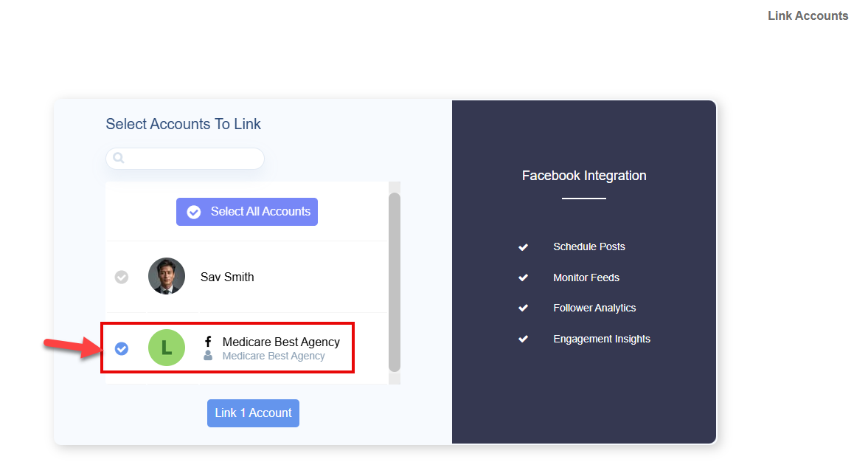The image size is (868, 462).
Task: Click the Select Accounts To Link heading
Action: (183, 124)
